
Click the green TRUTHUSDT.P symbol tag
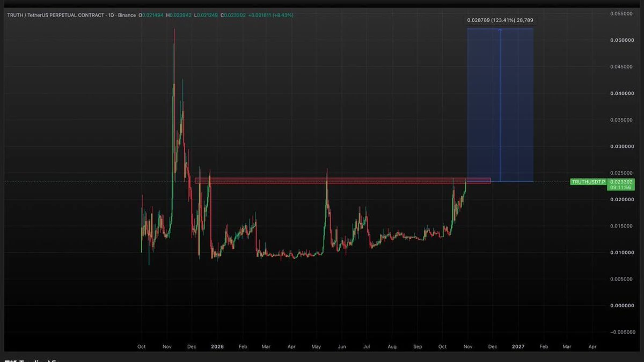(588, 182)
